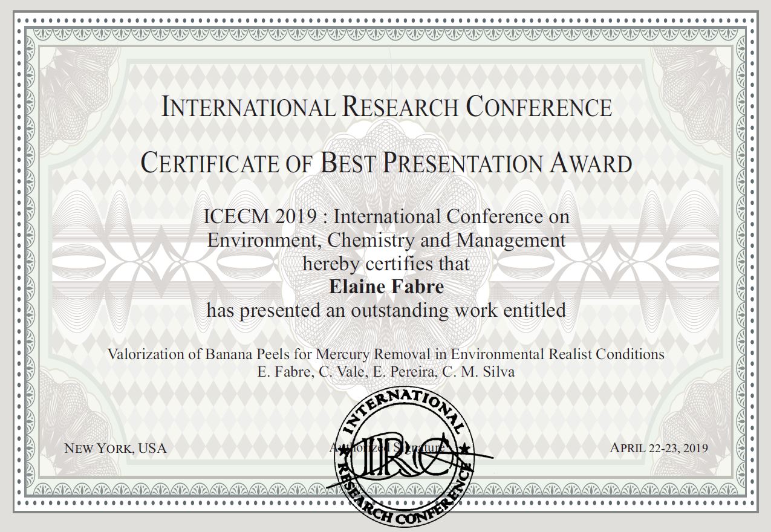Click the ICECM 2019 conference text
This screenshot has width=771, height=532.
pyautogui.click(x=386, y=216)
